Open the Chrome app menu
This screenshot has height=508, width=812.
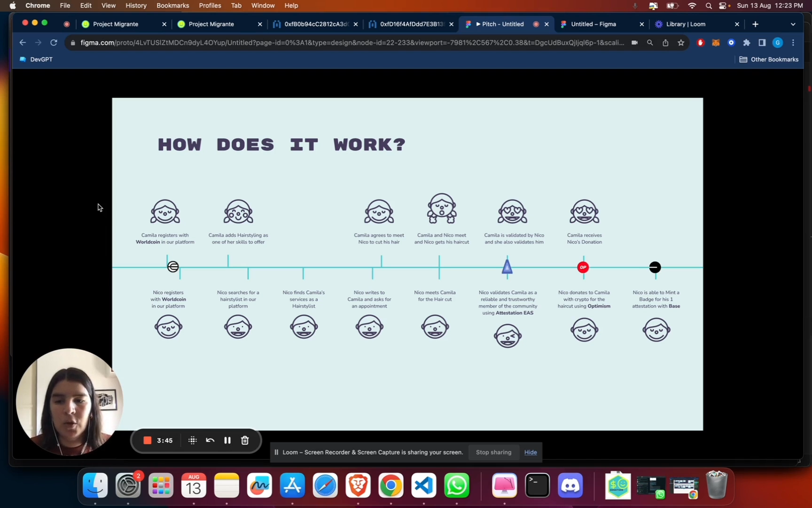pyautogui.click(x=38, y=6)
